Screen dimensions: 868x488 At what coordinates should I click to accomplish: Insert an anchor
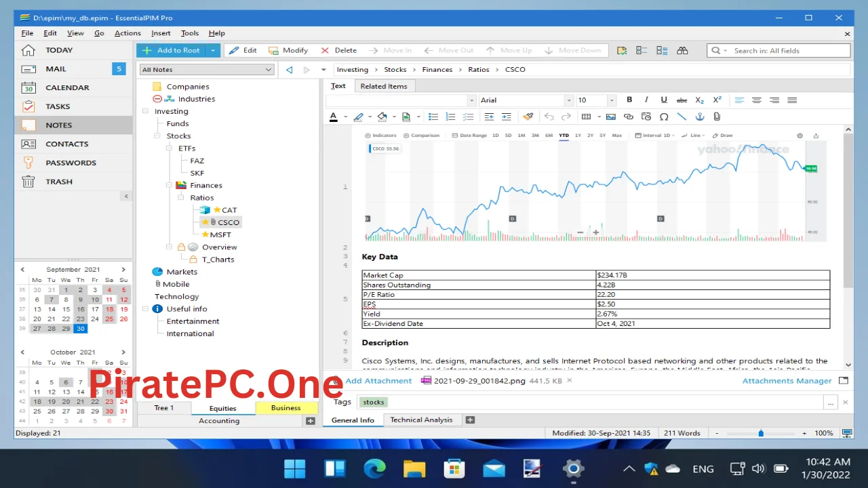[x=700, y=117]
